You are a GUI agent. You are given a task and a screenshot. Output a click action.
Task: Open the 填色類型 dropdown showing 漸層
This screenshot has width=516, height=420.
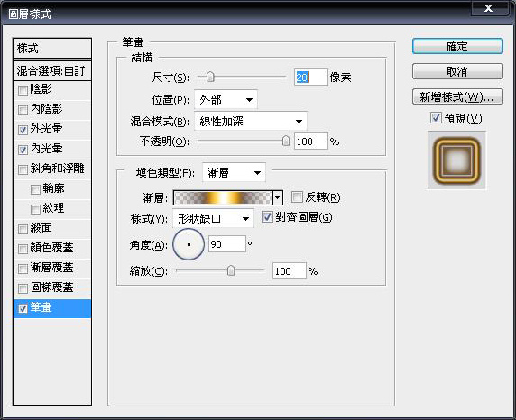234,172
